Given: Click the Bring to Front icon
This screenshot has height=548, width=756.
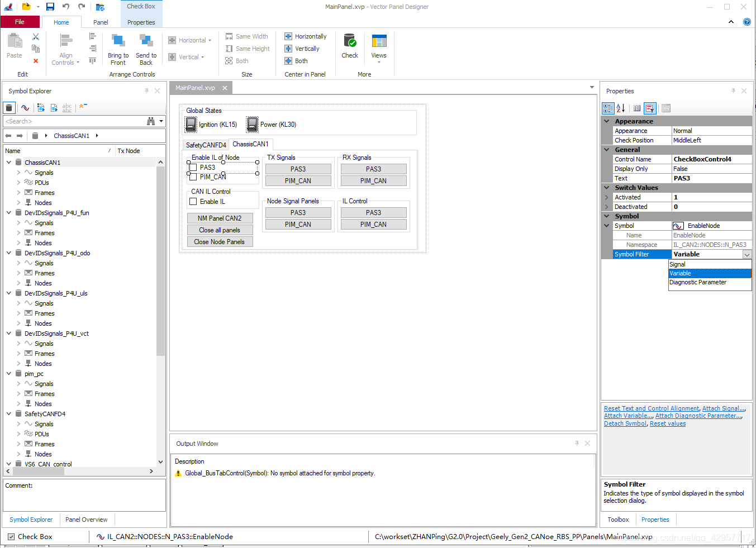Looking at the screenshot, I should [118, 41].
